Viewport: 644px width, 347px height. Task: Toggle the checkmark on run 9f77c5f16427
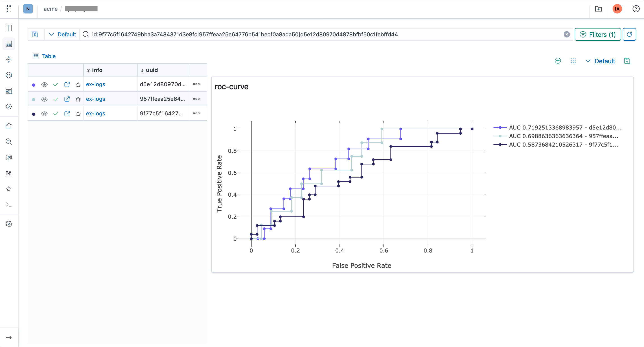(55, 114)
